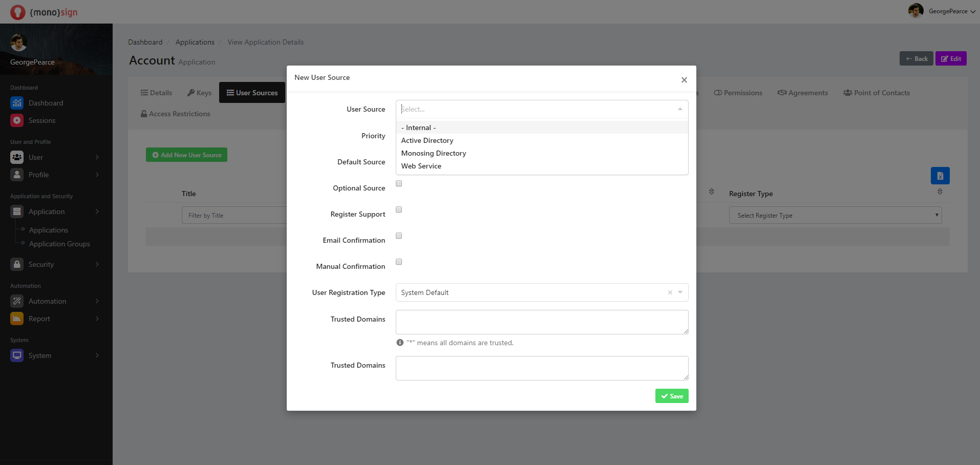This screenshot has width=980, height=465.
Task: Switch to the Keys tab
Action: pos(199,93)
